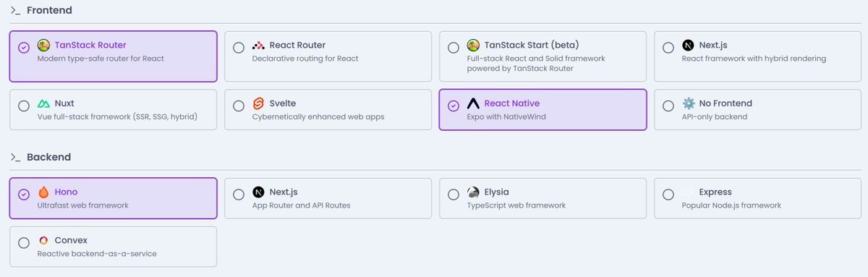Image resolution: width=868 pixels, height=277 pixels.
Task: Toggle the Hono check circle
Action: coord(24,195)
